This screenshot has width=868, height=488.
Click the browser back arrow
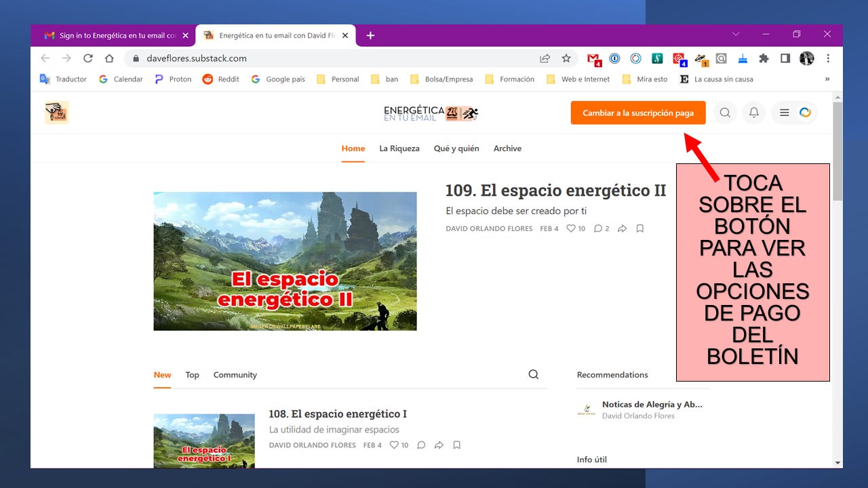(x=45, y=58)
